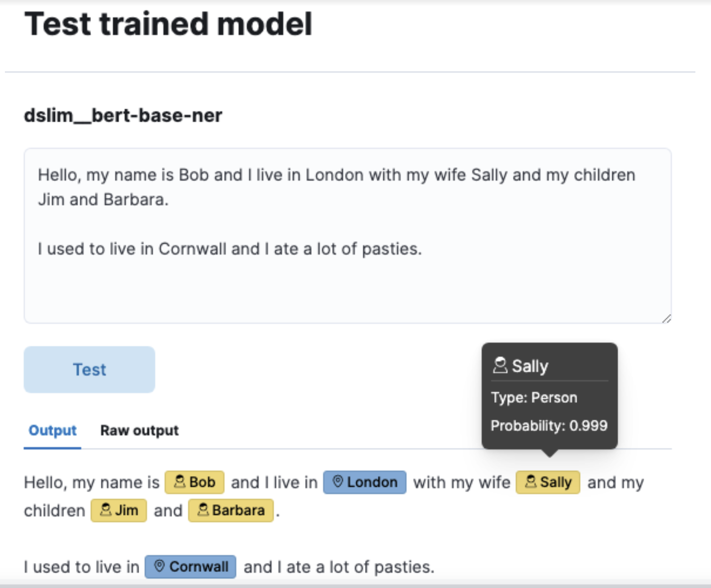
Task: Select the Bob entity highlight
Action: coord(194,482)
